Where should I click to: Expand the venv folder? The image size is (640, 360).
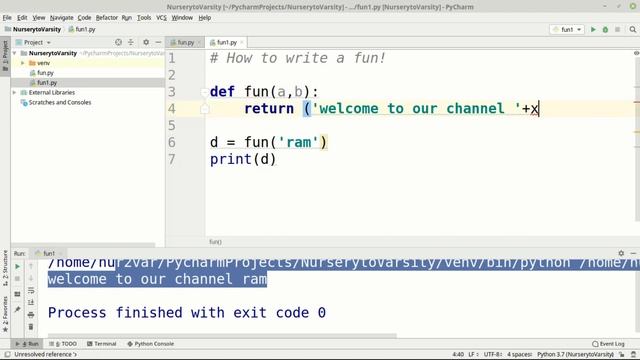[x=23, y=63]
